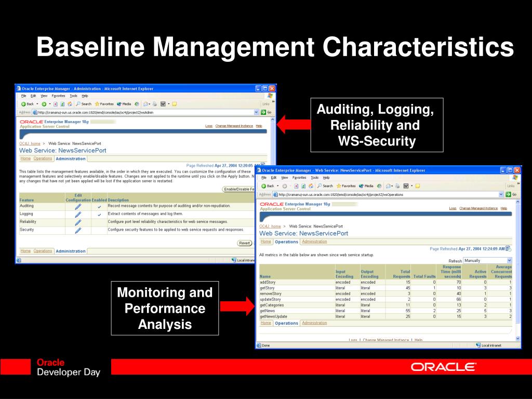Click Total Requests column header
This screenshot has width=532, height=399.
(402, 274)
